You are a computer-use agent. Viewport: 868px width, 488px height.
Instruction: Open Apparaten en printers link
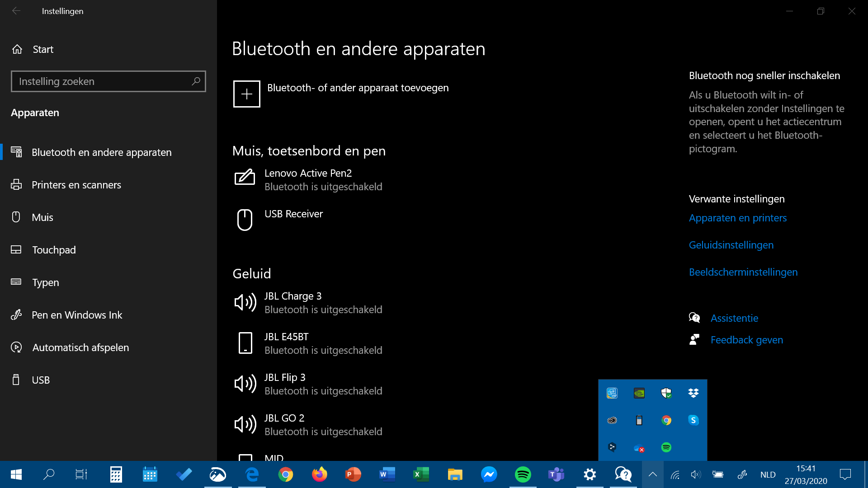click(x=737, y=218)
